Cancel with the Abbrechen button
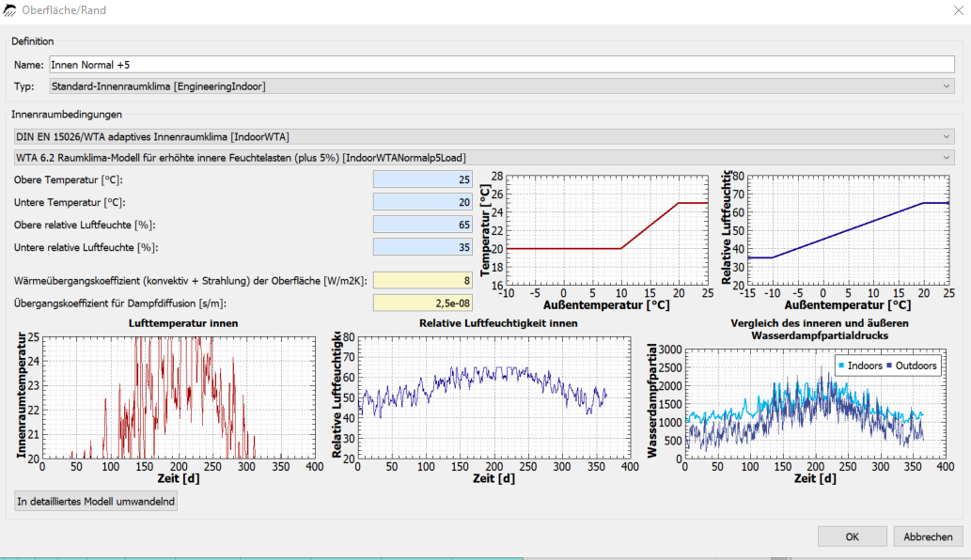 (x=928, y=537)
